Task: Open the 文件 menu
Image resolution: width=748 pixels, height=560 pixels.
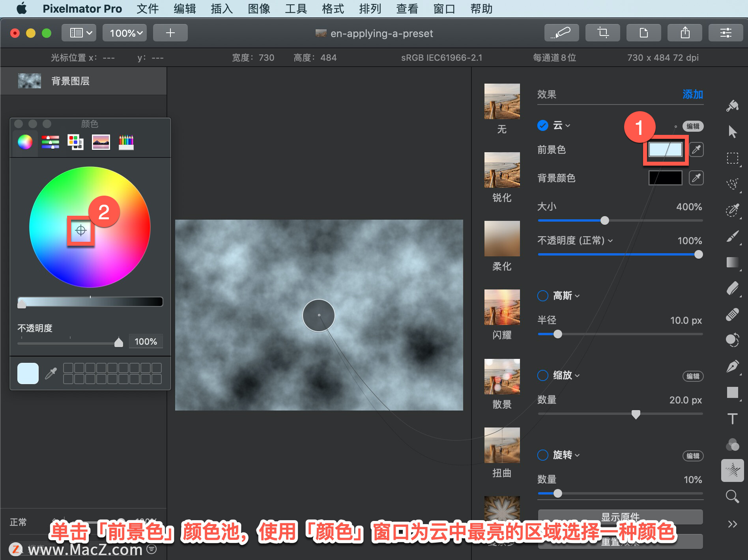Action: (148, 9)
